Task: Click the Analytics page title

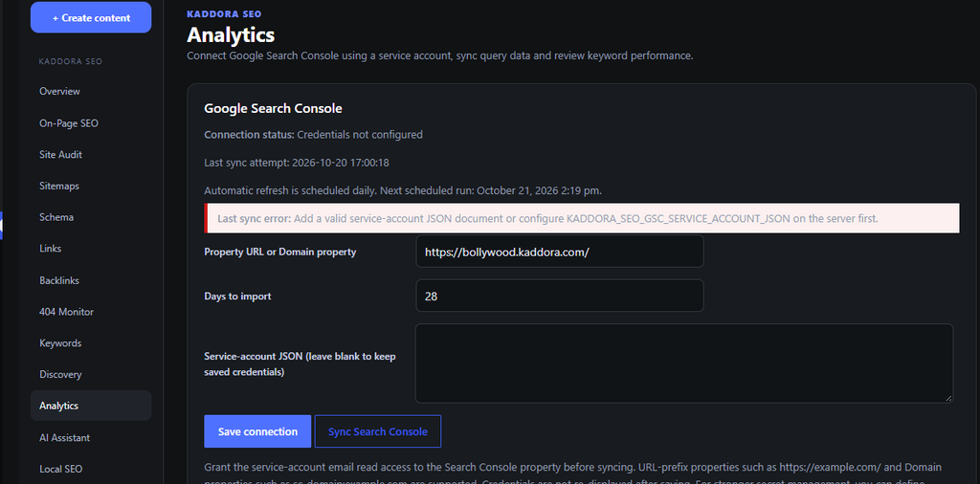Action: 231,33
